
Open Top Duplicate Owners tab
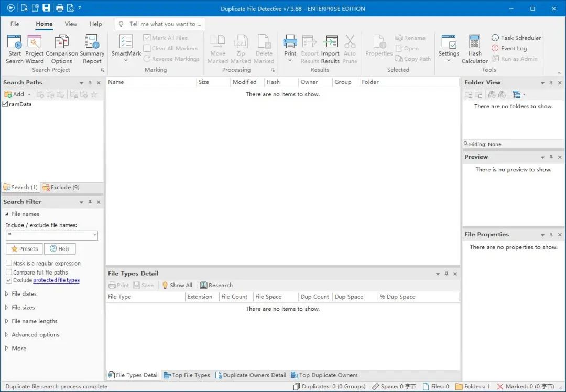[x=324, y=375]
